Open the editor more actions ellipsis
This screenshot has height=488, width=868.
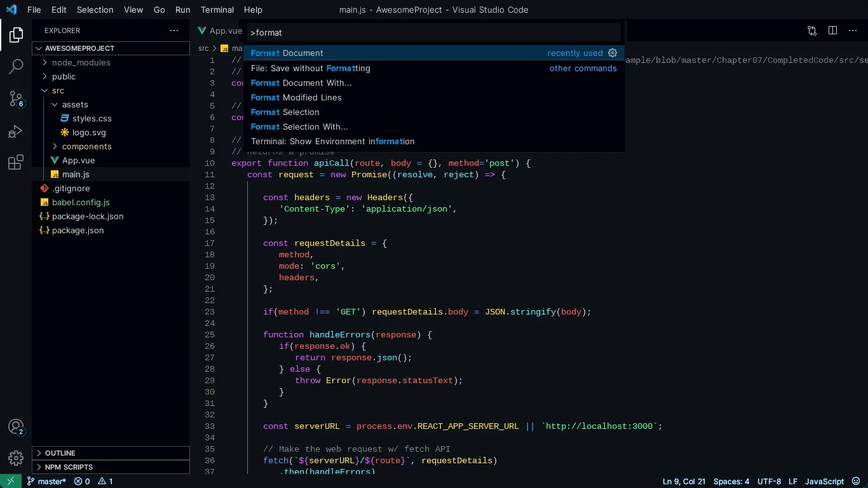coord(853,30)
